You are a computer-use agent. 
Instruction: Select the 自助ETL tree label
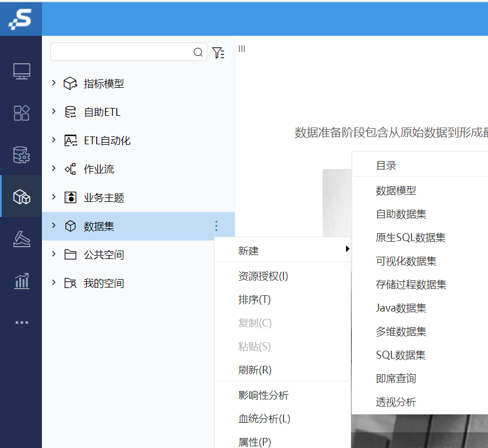pyautogui.click(x=102, y=112)
